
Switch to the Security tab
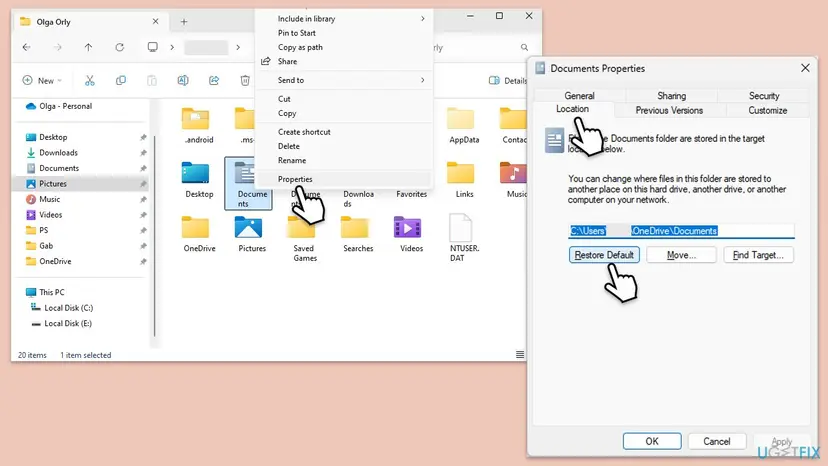click(x=764, y=96)
